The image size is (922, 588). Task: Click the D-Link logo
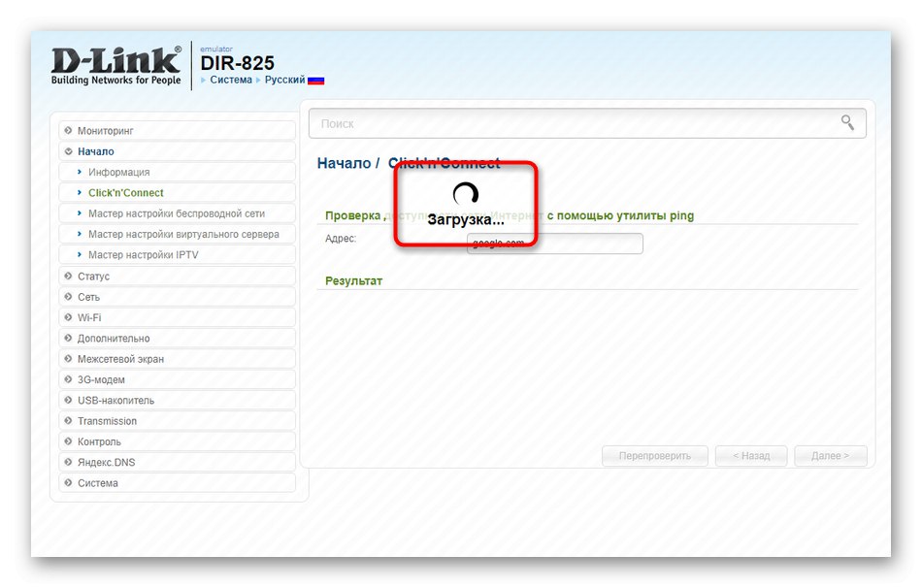(115, 66)
